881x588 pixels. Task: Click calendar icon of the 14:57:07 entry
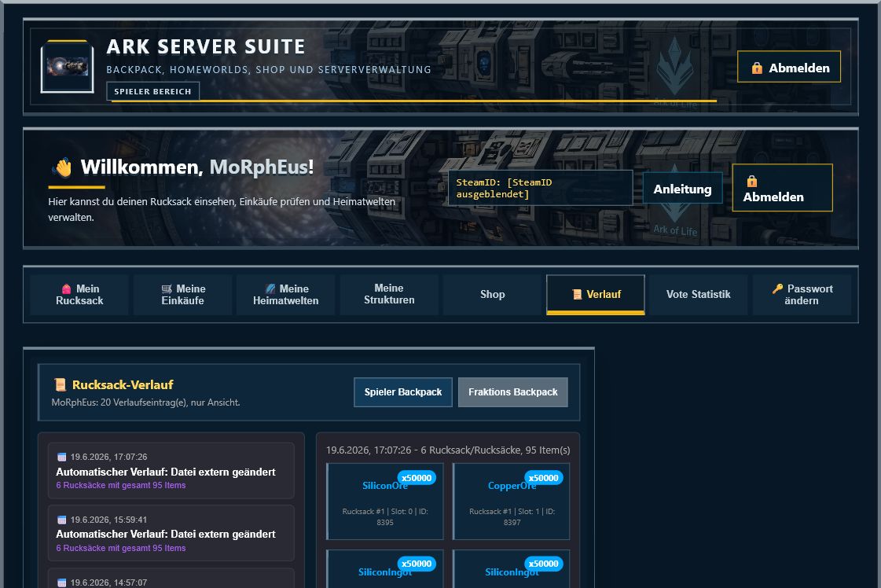(62, 583)
